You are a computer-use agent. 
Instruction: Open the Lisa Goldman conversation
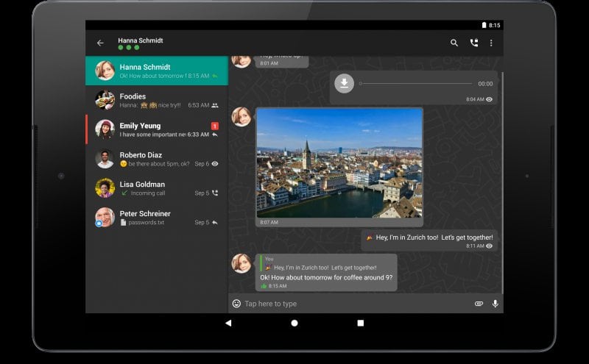tap(157, 188)
